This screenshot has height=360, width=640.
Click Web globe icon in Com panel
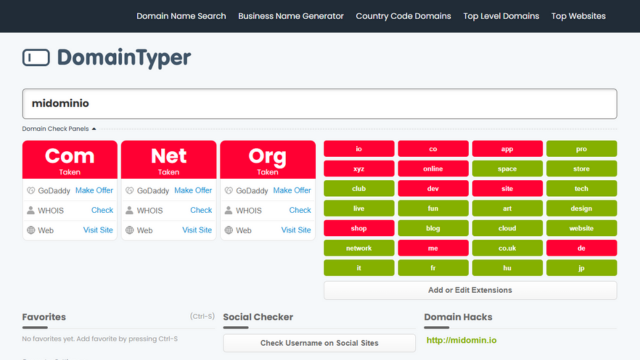pos(31,230)
